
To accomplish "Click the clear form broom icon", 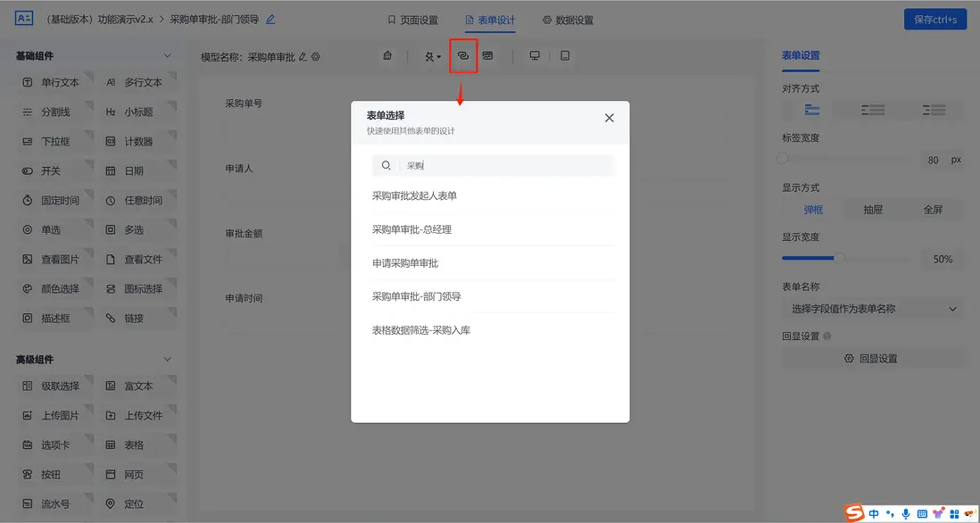I will [x=387, y=54].
